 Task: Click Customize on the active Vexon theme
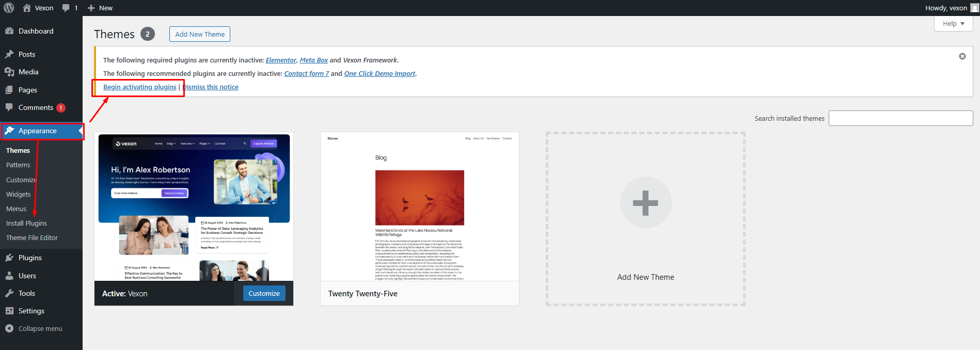pyautogui.click(x=264, y=293)
